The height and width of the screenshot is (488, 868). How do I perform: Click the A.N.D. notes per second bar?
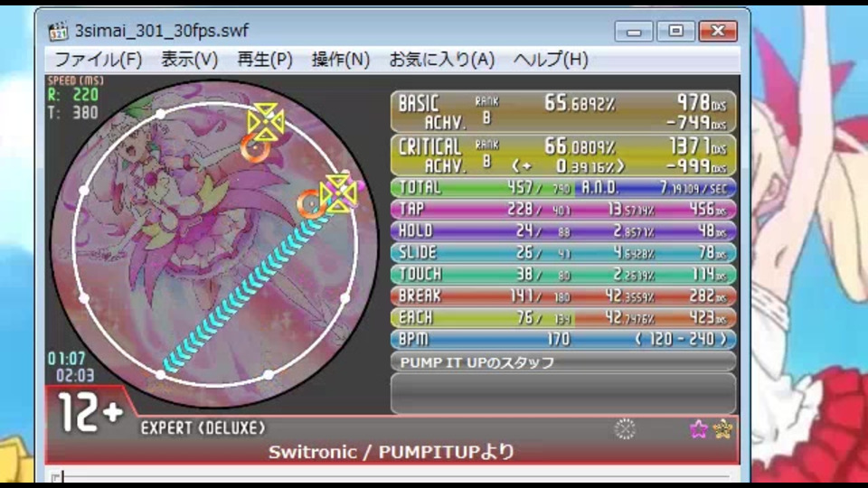click(656, 188)
